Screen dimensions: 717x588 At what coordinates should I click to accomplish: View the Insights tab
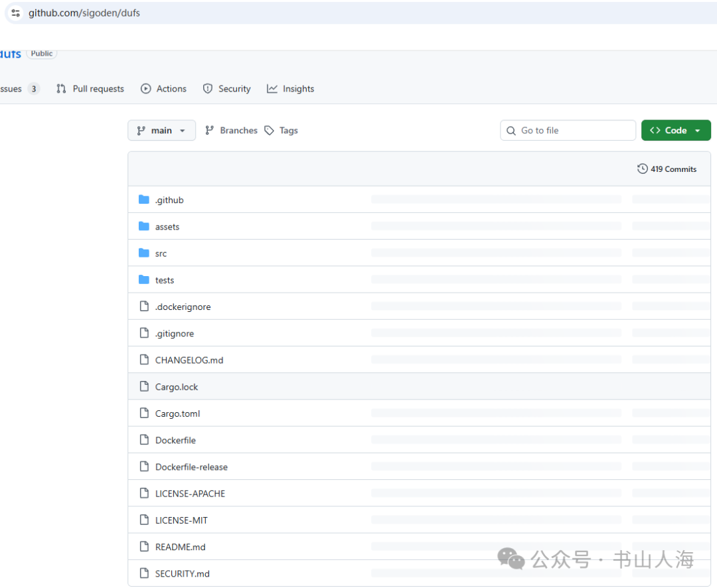[291, 89]
